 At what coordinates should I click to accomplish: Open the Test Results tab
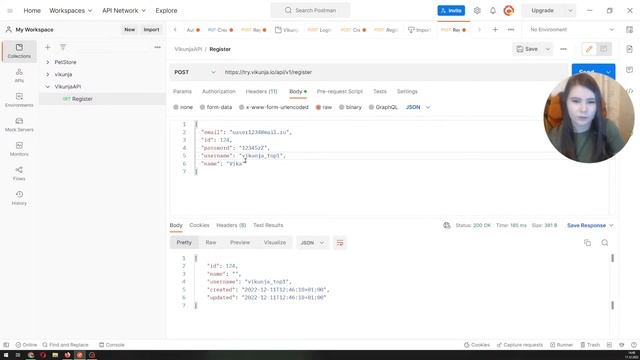(x=268, y=225)
